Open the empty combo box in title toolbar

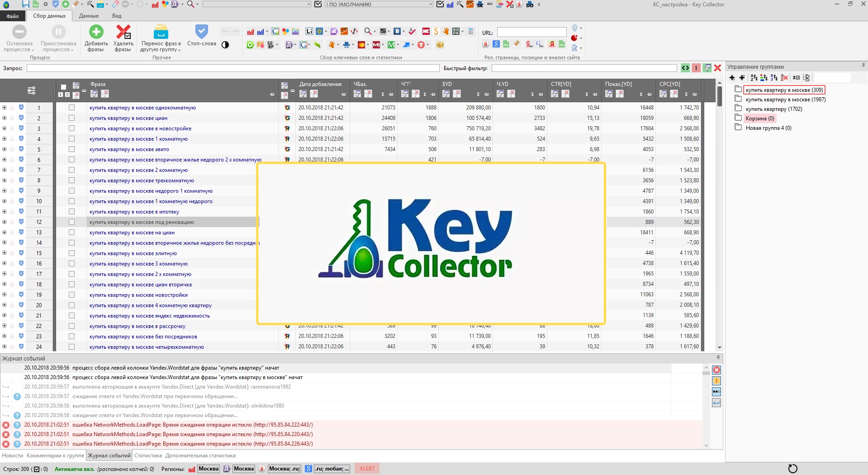click(257, 4)
